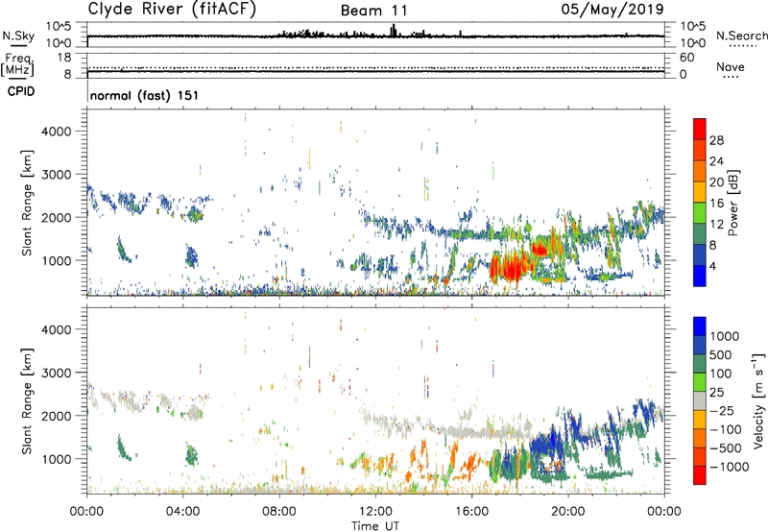Click the red high-power echo patch near 18:00
Viewport: 768px width, 532px height.
512,267
